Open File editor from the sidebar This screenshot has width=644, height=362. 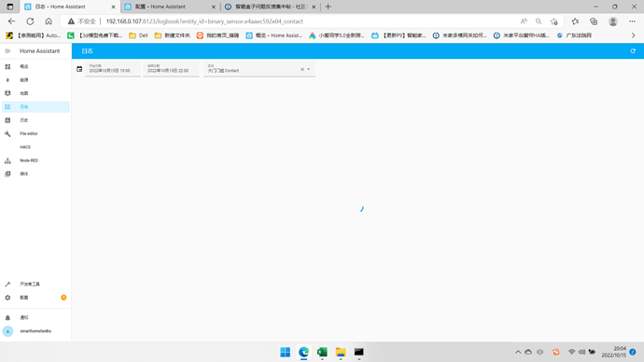pyautogui.click(x=35, y=133)
